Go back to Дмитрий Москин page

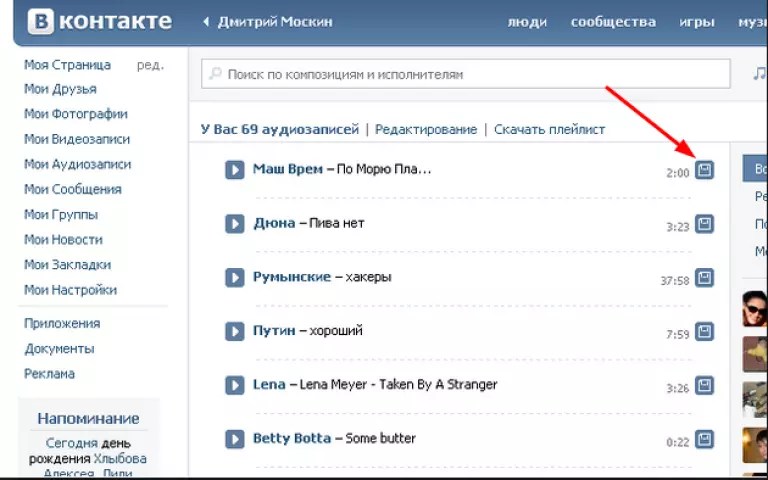click(x=274, y=22)
